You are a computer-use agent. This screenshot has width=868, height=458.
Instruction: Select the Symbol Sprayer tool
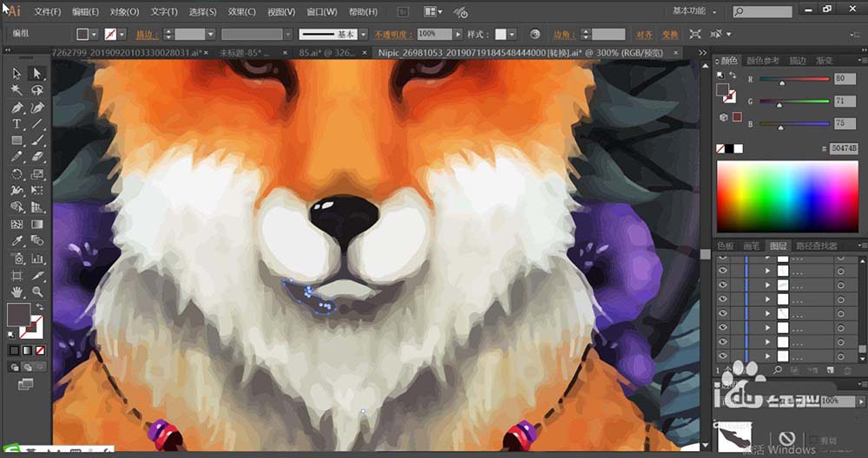pos(17,258)
